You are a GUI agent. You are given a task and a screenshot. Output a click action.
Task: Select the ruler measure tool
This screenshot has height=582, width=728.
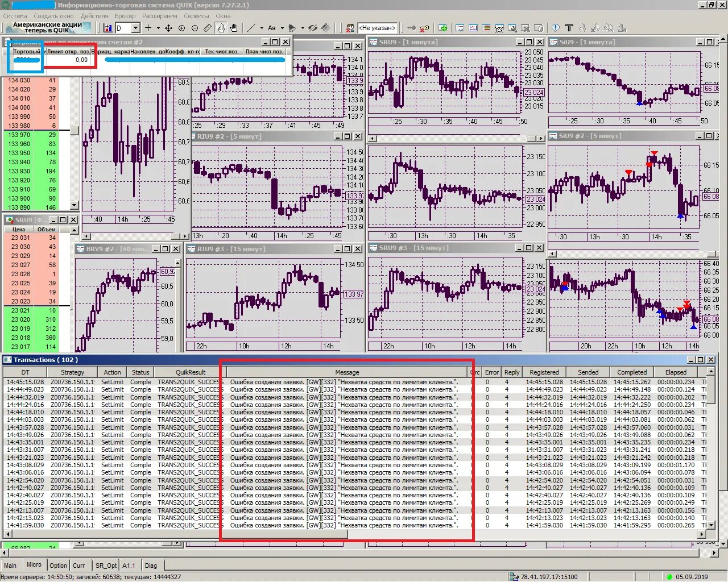208,28
